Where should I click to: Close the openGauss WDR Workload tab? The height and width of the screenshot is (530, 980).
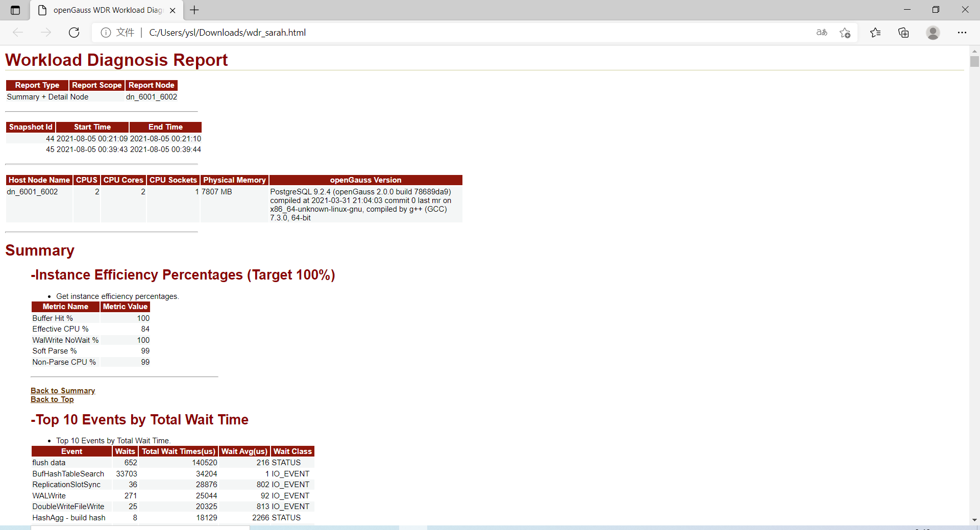(173, 10)
